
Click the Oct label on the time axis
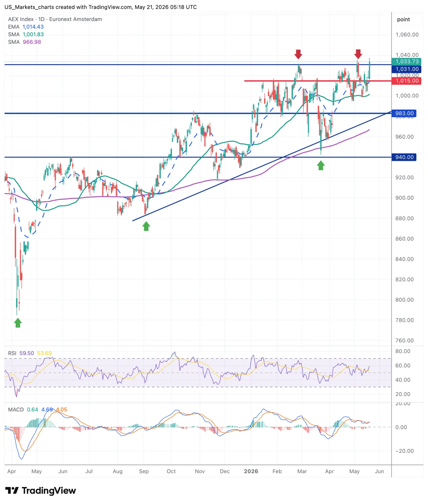click(x=171, y=472)
